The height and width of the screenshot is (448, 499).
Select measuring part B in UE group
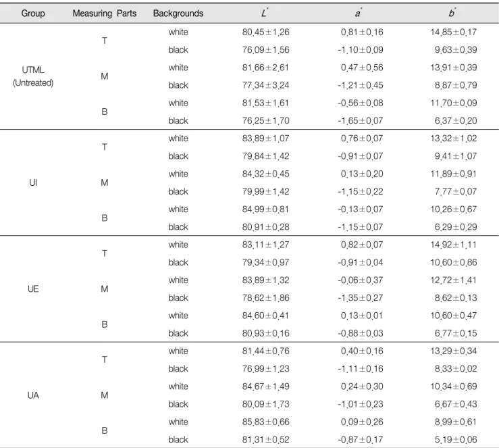click(105, 324)
